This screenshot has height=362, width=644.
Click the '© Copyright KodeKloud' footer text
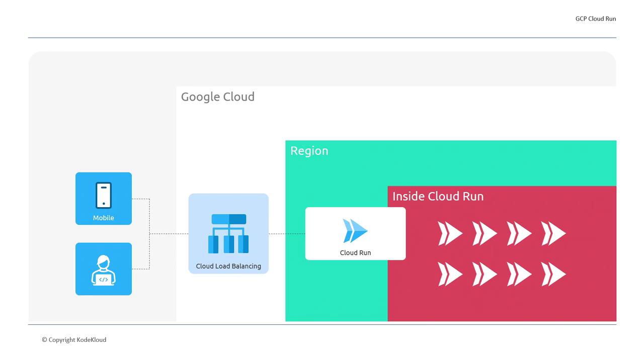click(x=74, y=339)
